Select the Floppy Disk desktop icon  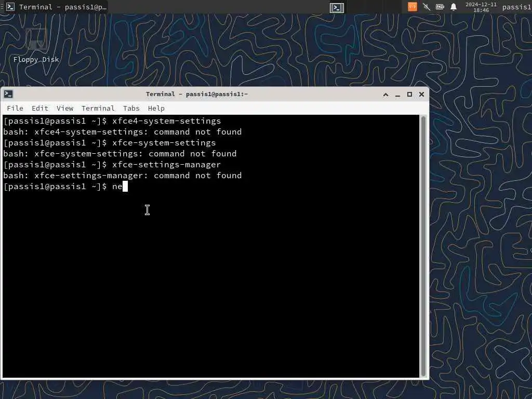(36, 46)
